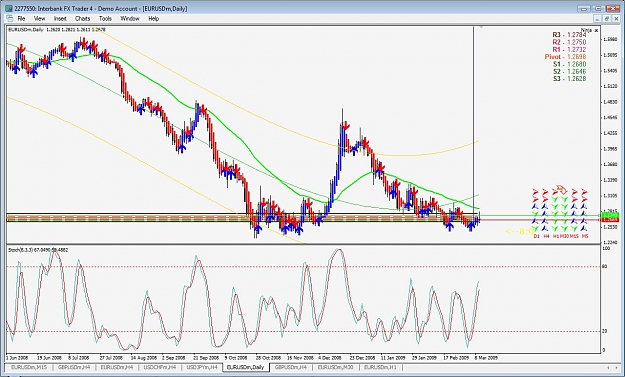Viewport: 625px width, 377px height.
Task: Restore the inner chart window
Action: [607, 18]
